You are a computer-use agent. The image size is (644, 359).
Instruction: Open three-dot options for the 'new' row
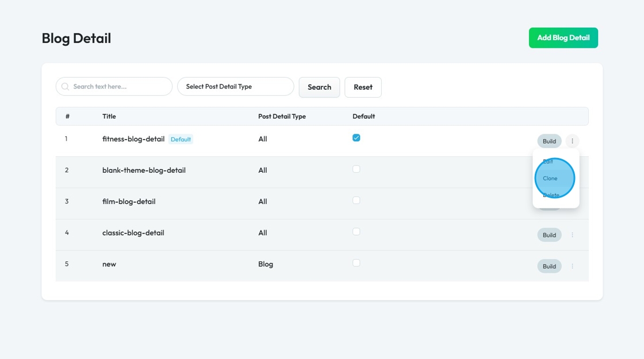[x=572, y=266]
